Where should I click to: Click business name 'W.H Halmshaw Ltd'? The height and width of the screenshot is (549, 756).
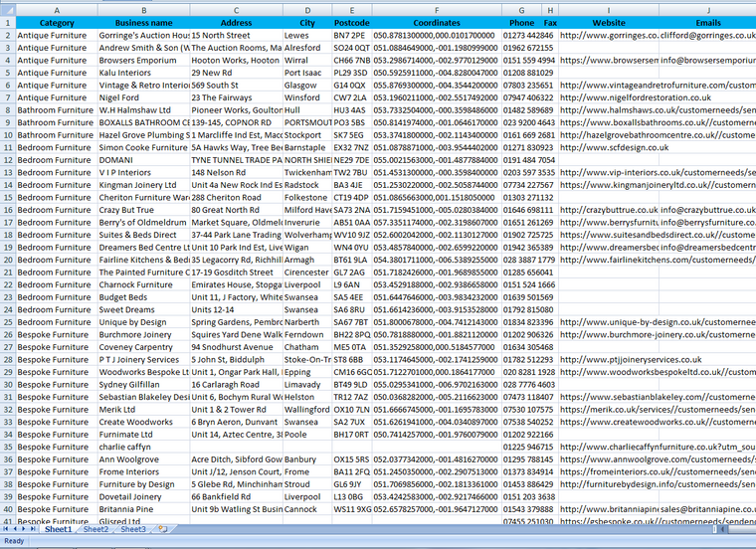(x=143, y=110)
